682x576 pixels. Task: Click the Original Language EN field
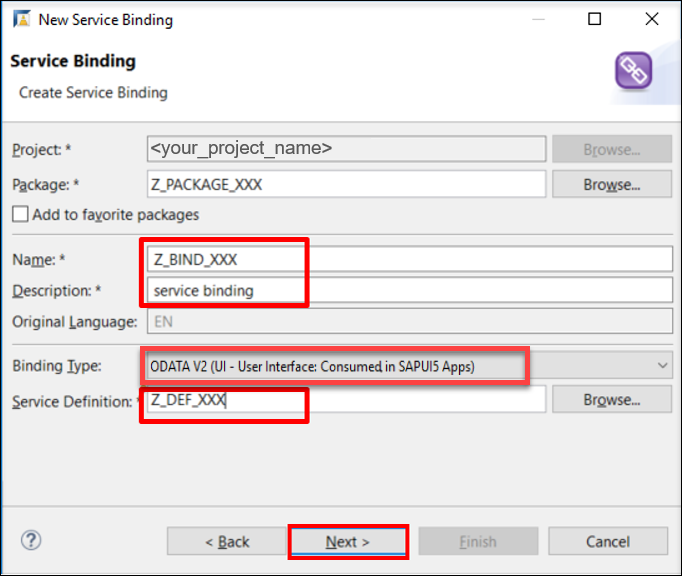[410, 321]
